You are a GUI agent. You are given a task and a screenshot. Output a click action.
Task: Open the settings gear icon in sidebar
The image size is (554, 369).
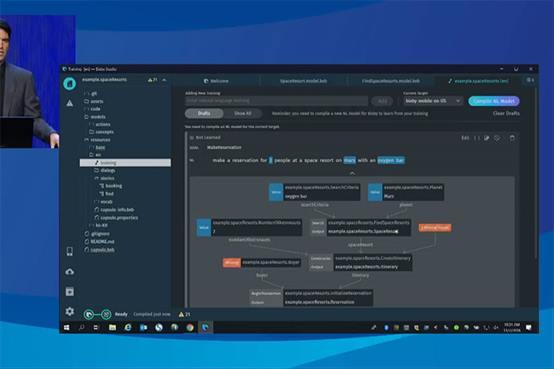click(70, 311)
